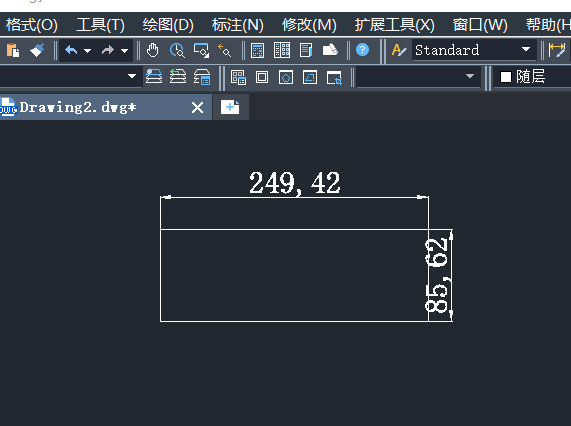Click the Zoom Previous icon

pyautogui.click(x=224, y=50)
